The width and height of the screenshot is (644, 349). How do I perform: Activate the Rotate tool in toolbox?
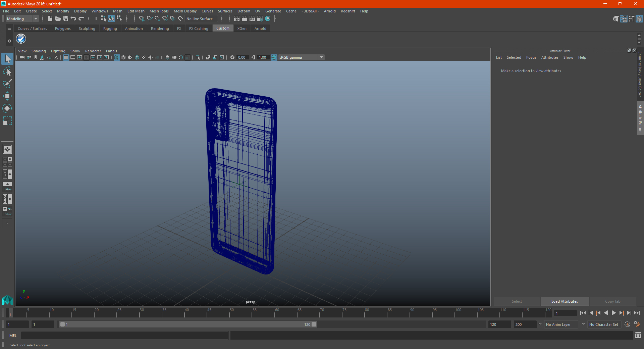(x=7, y=108)
